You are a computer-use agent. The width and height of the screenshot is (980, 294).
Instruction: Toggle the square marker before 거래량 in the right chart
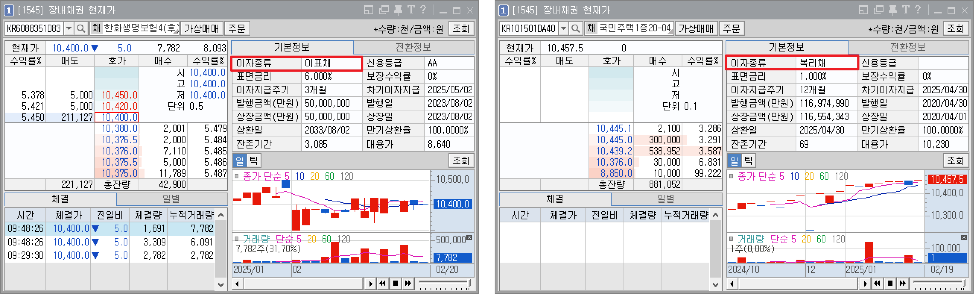click(x=731, y=239)
